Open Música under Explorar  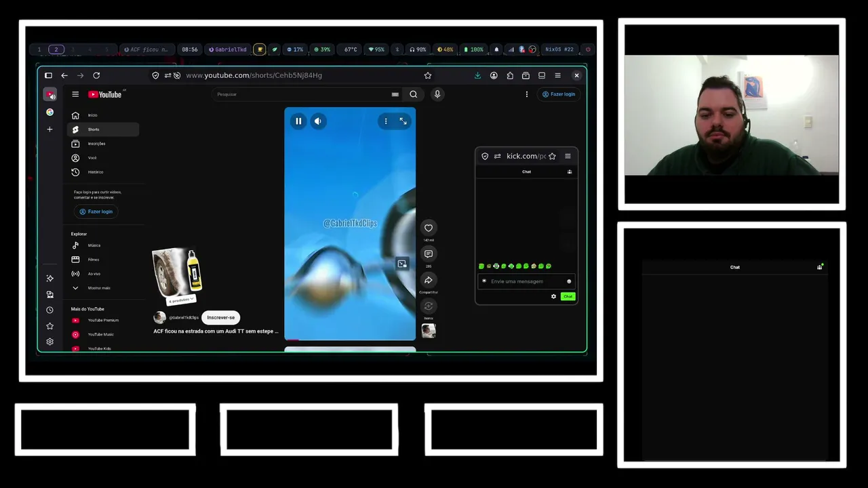coord(103,245)
